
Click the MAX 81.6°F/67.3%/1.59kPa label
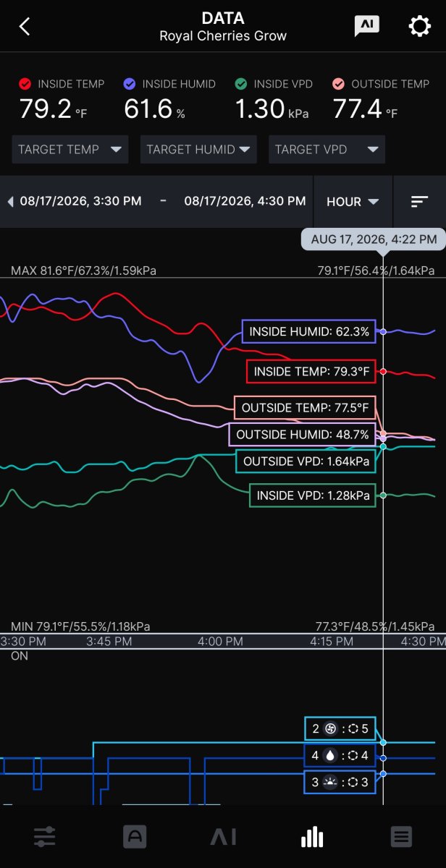click(x=83, y=271)
